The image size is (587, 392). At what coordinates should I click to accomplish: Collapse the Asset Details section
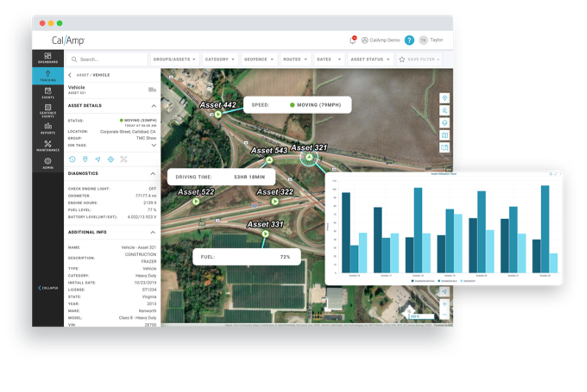pos(153,106)
